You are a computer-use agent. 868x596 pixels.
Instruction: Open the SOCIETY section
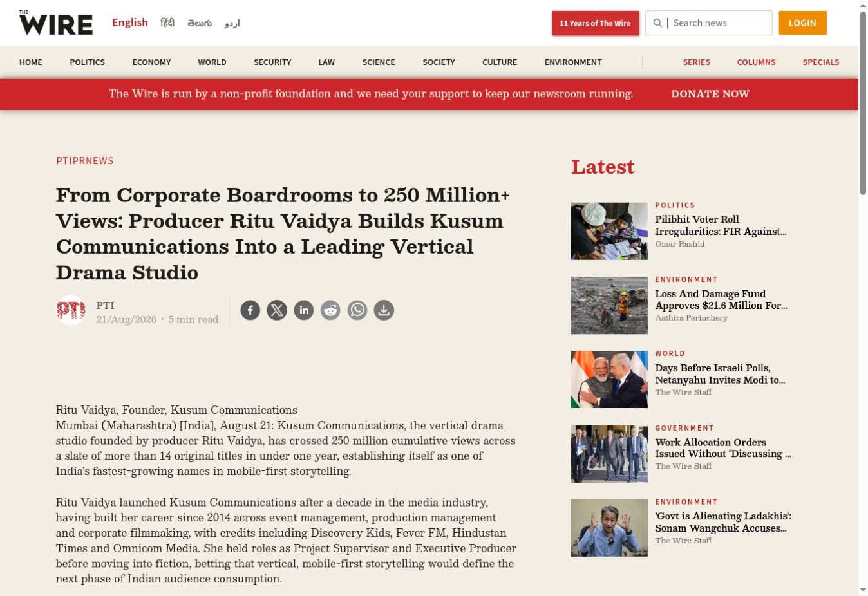pos(439,62)
